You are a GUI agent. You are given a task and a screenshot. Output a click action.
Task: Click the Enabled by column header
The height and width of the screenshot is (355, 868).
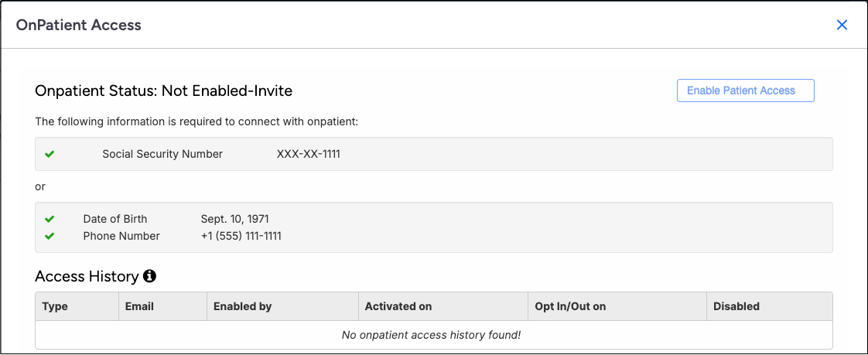click(x=242, y=306)
